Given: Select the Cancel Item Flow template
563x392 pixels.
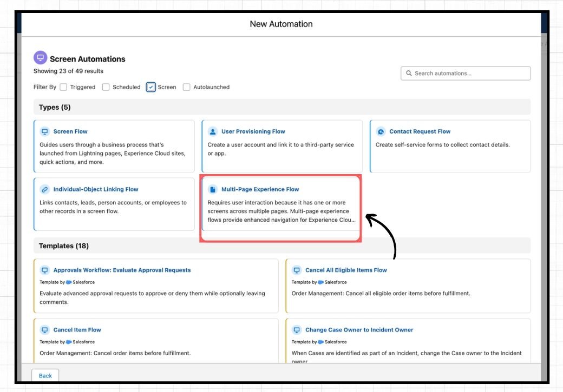Looking at the screenshot, I should click(77, 330).
